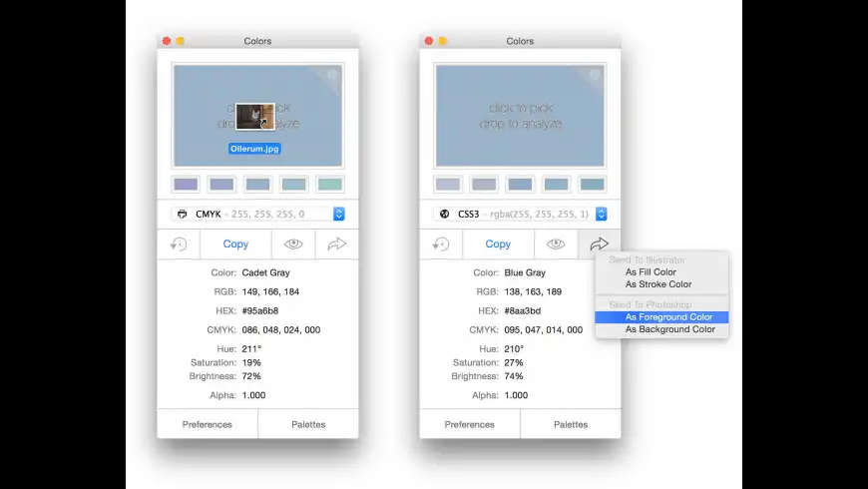Screen dimensions: 868x489
Task: Open CSS3 format dropdown in right window
Action: point(521,214)
